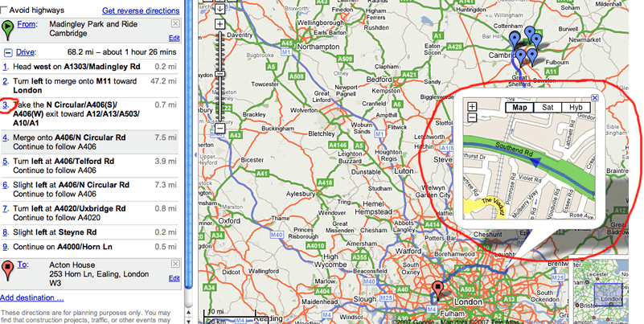Click '253 Horn Ln, Ealing, London' address text

[x=99, y=274]
